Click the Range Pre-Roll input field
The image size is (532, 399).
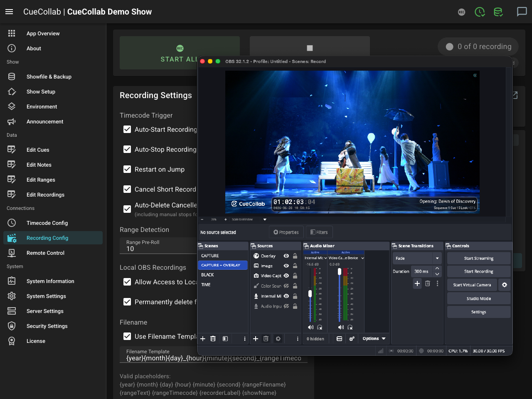(158, 246)
